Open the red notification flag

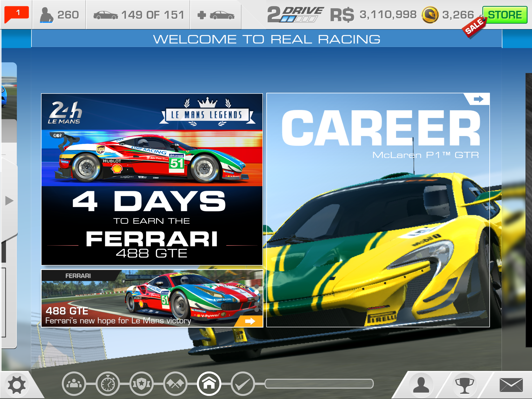coord(16,15)
